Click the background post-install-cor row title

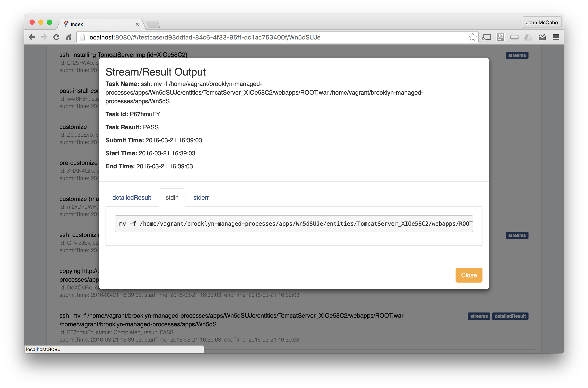click(79, 91)
